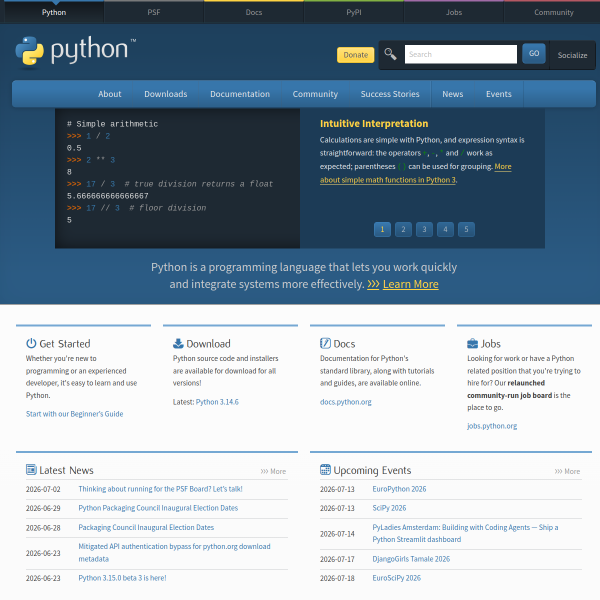Open Thinking about running for PSF Board article

[160, 489]
